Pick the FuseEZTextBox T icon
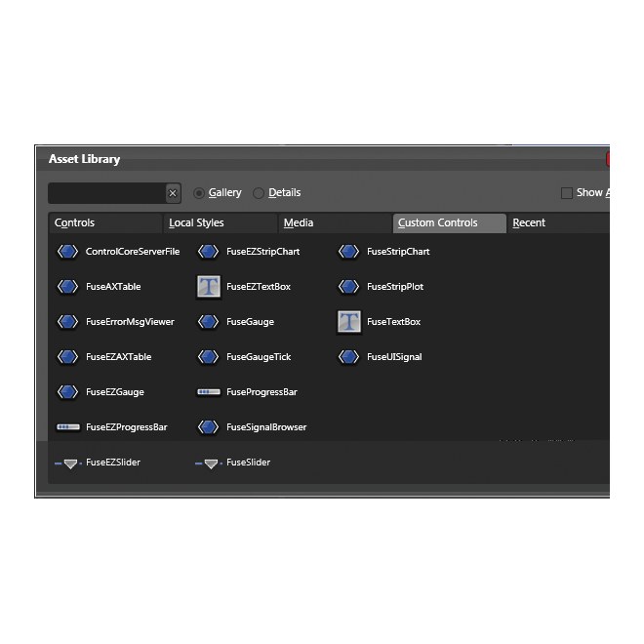Image resolution: width=644 pixels, height=644 pixels. [209, 287]
